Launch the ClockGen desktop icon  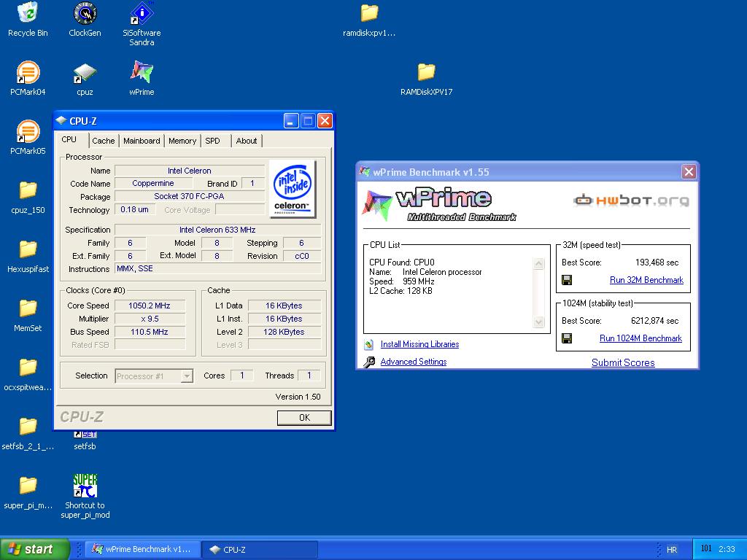pyautogui.click(x=85, y=20)
